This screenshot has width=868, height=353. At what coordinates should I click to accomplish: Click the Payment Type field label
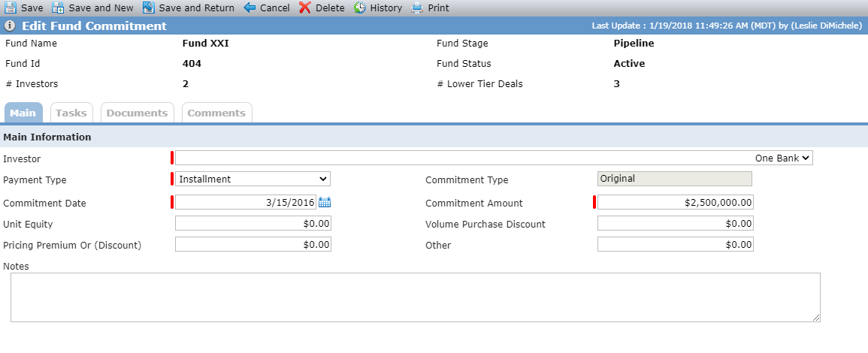pos(35,180)
